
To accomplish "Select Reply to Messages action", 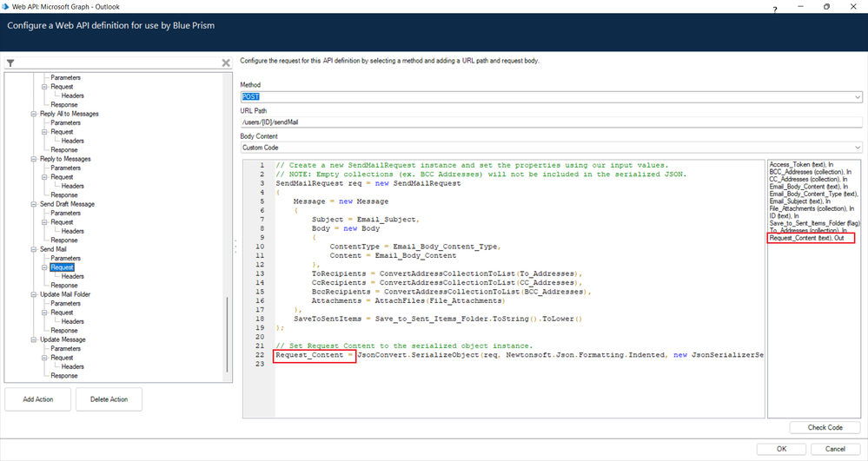I will [x=65, y=159].
